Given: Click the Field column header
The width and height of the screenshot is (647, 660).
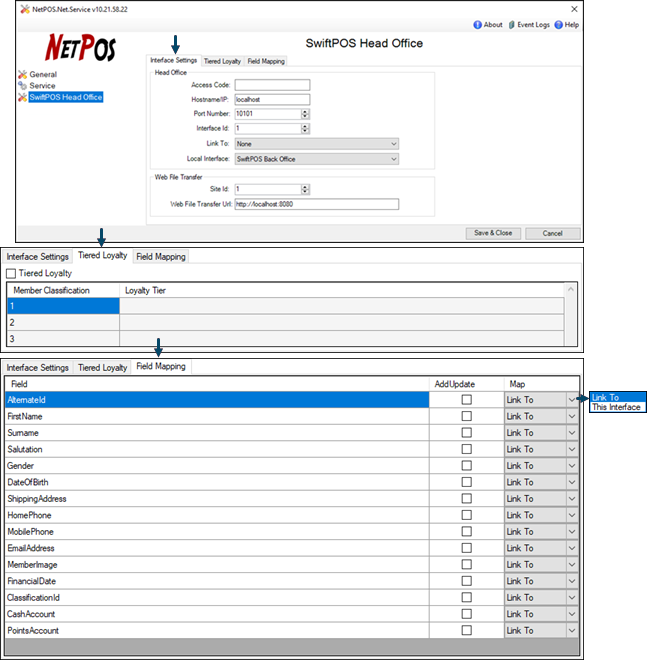Looking at the screenshot, I should pos(217,384).
